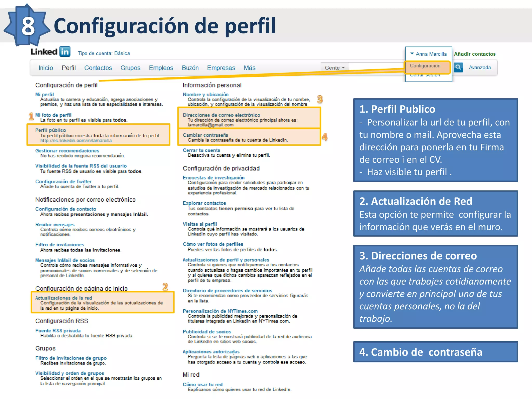The width and height of the screenshot is (532, 399).
Task: Open the Cerrar tu cuenta link
Action: (x=201, y=150)
